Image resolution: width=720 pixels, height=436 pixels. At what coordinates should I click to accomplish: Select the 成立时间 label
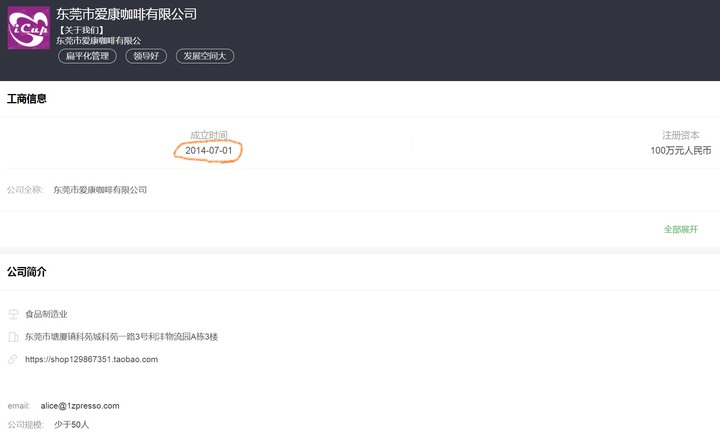208,135
